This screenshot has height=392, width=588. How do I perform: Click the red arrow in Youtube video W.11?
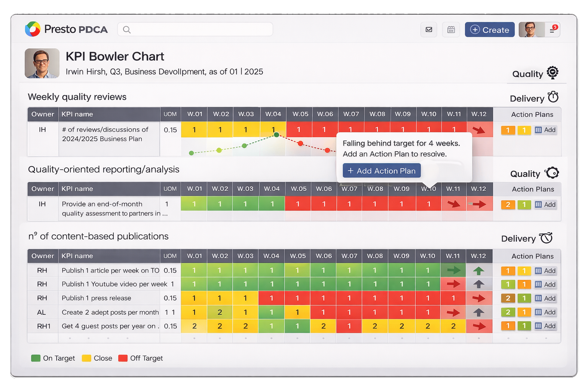454,284
